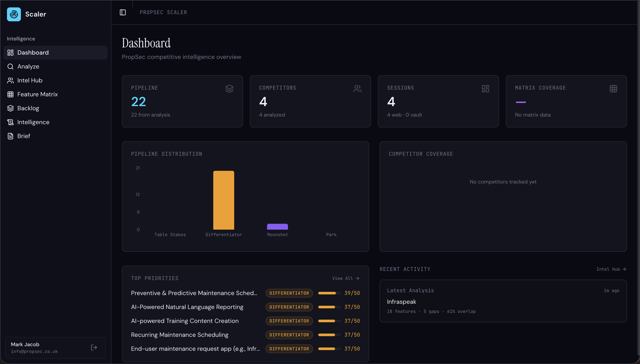The image size is (640, 364).
Task: Click Preventive & Predictive Maintenance score bar
Action: (329, 293)
